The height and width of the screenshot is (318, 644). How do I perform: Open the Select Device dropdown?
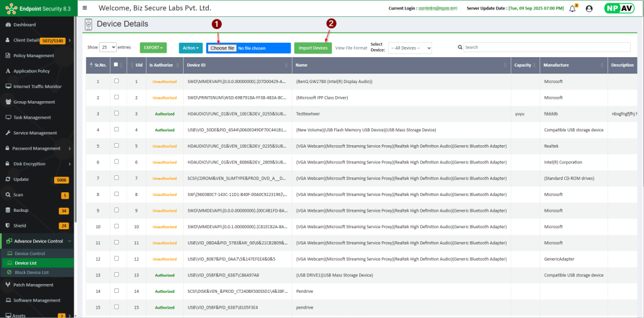click(409, 48)
